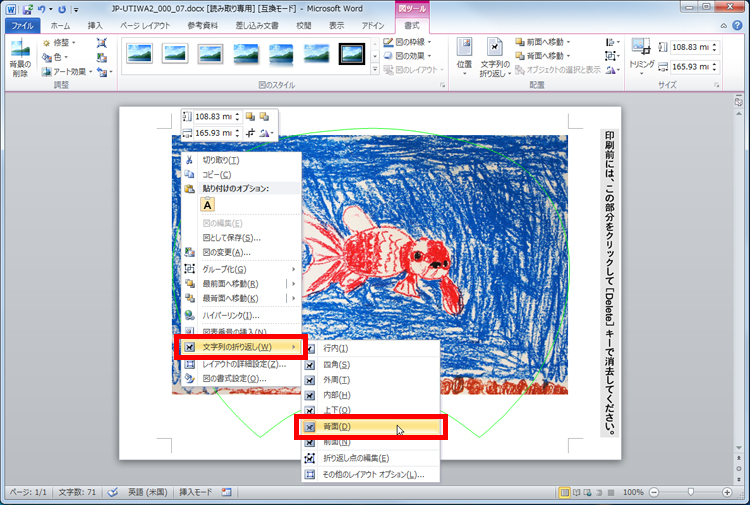Choose 折り返し点の編集(E) in submenu
Image resolution: width=750 pixels, height=505 pixels.
(371, 458)
